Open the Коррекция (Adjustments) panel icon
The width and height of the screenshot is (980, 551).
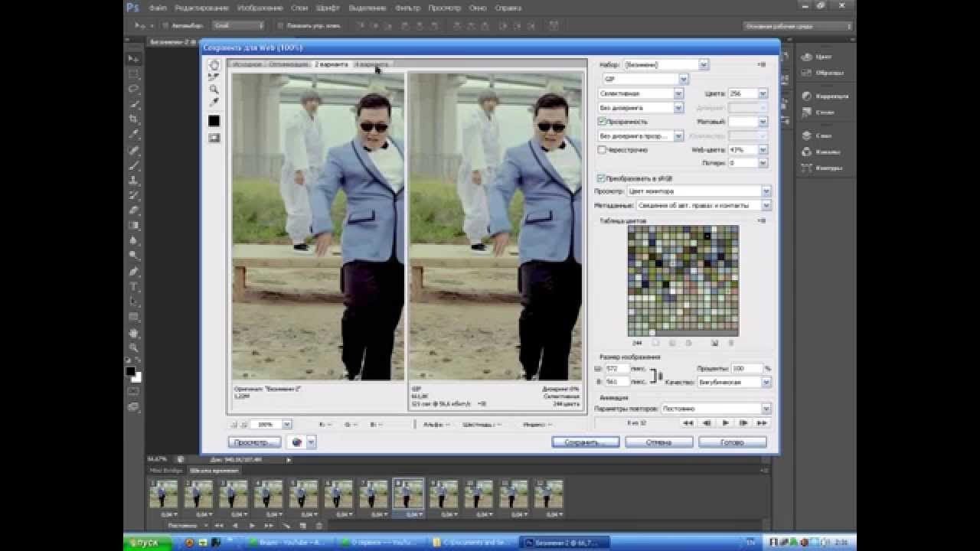click(807, 96)
